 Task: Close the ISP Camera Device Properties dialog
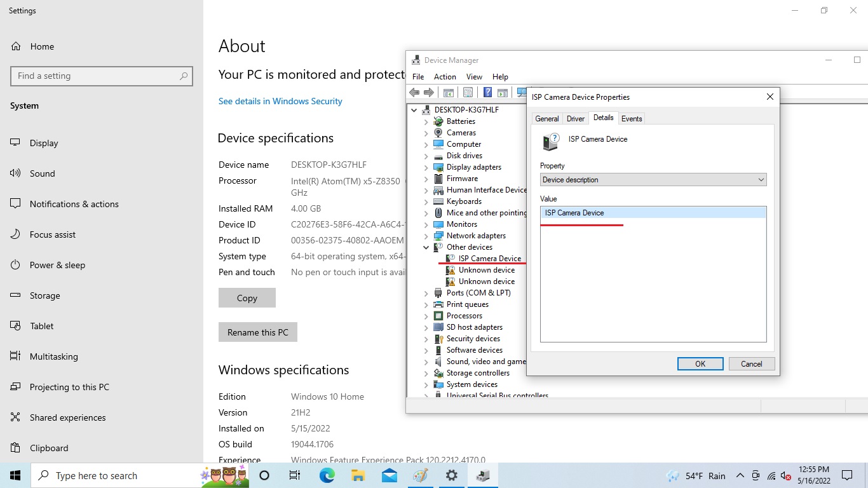click(770, 97)
